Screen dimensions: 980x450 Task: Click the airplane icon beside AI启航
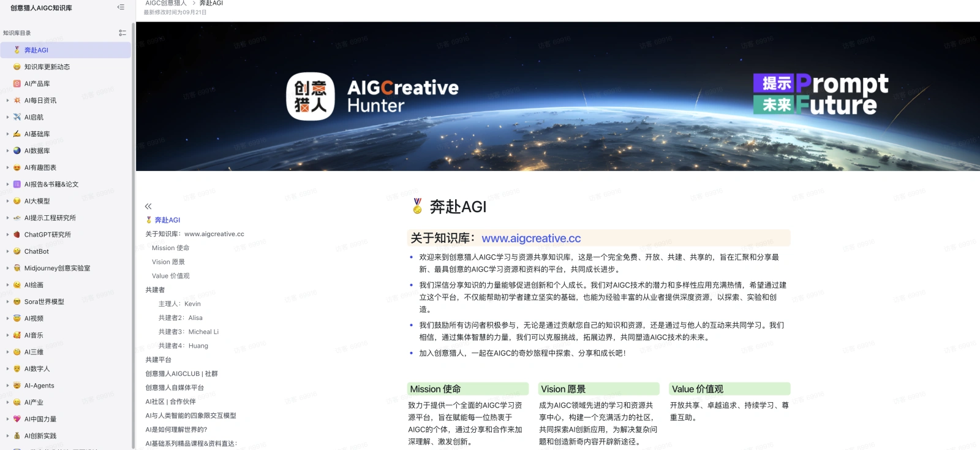pos(17,117)
